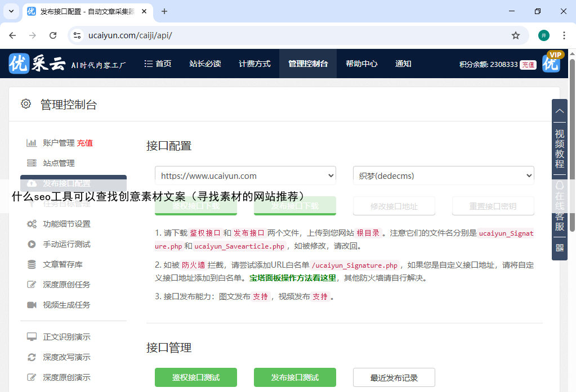The image size is (576, 392).
Task: Open the 帮助中心 navigation menu
Action: point(361,64)
